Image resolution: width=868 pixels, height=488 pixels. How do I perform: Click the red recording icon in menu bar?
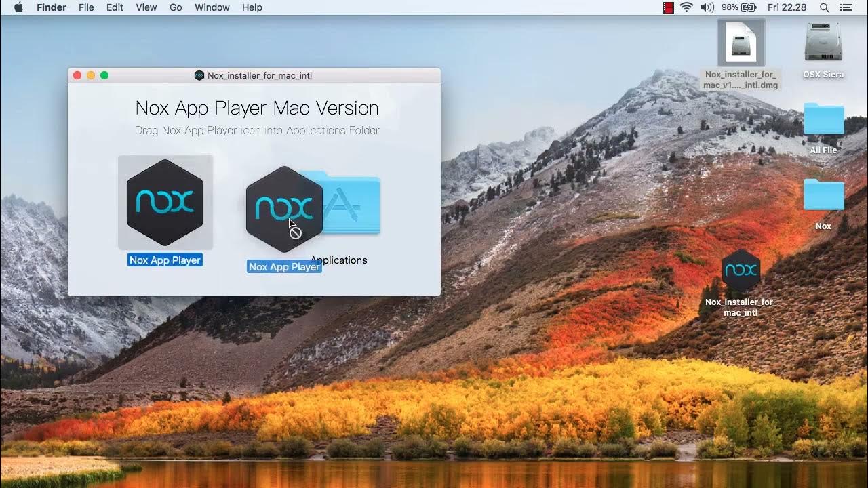tap(668, 7)
